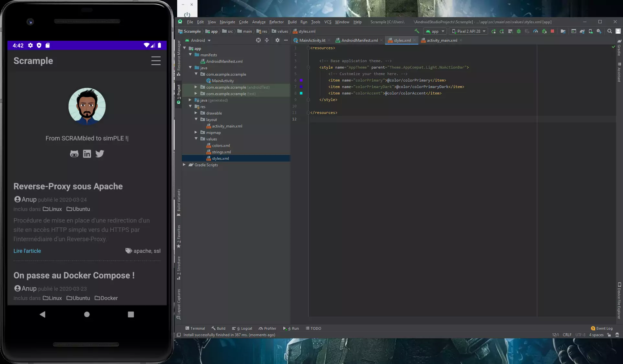The height and width of the screenshot is (364, 623).
Task: Click colorPrimary gutter color swatch on line 6
Action: click(301, 80)
